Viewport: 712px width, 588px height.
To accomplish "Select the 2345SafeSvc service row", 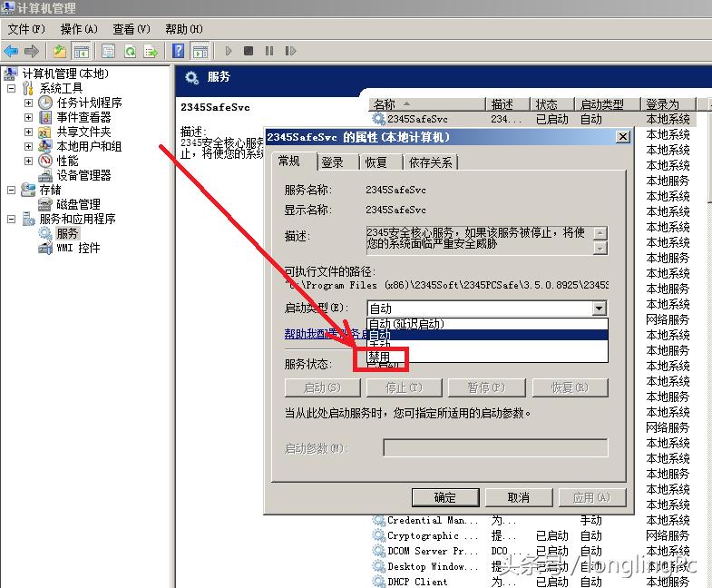I will tap(532, 119).
